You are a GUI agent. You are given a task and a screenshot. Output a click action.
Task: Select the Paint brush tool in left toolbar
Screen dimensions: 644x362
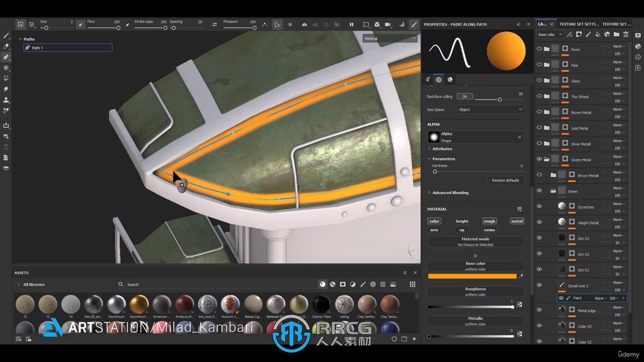pos(6,36)
